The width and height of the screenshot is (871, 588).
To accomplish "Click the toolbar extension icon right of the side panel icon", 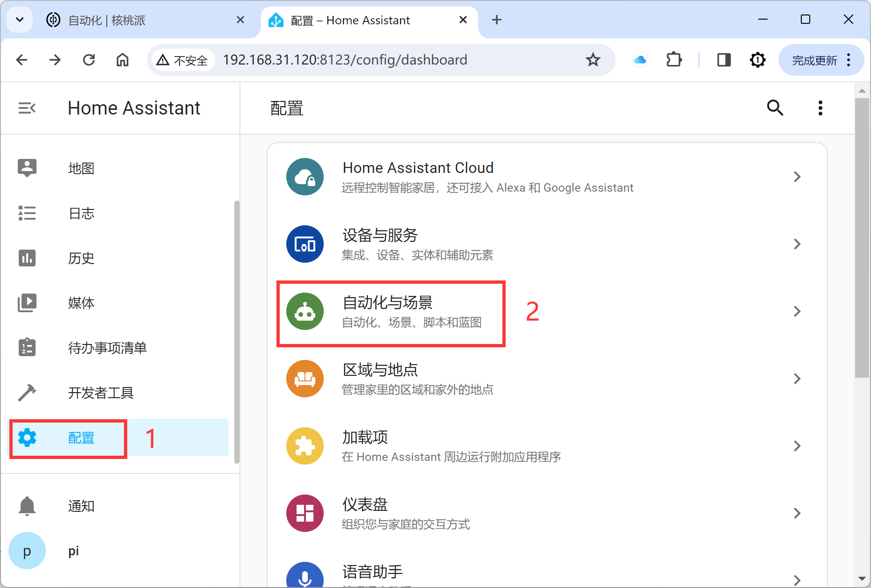I will point(758,60).
